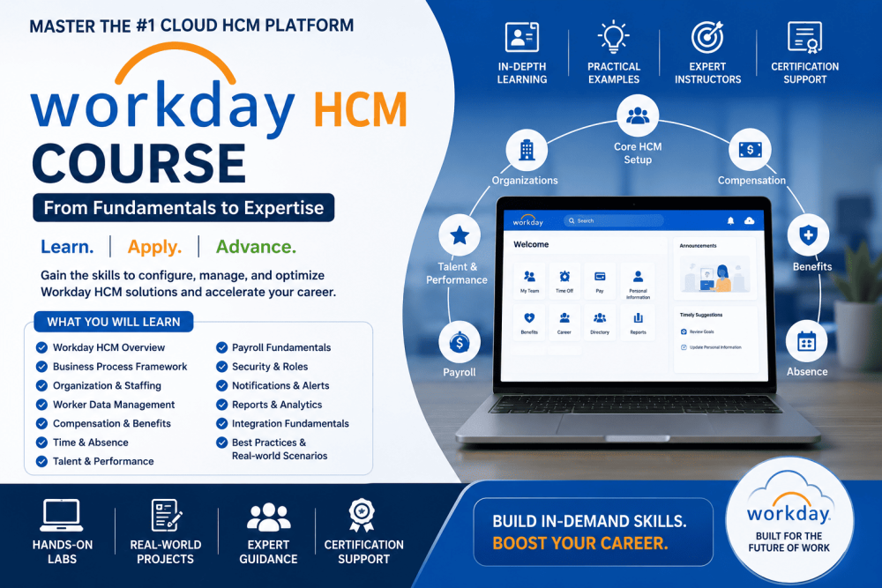
Task: Click the Talent & Performance list item text
Action: pos(103,462)
